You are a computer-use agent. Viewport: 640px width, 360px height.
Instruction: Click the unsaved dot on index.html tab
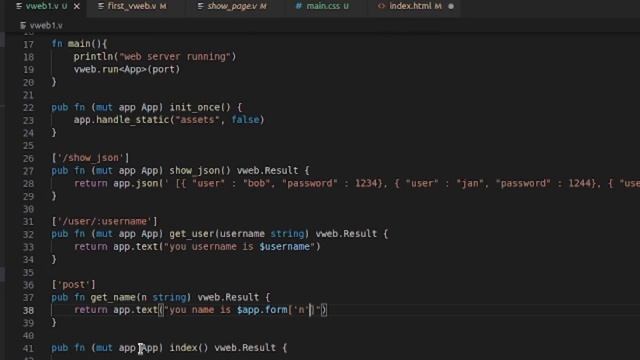[451, 6]
